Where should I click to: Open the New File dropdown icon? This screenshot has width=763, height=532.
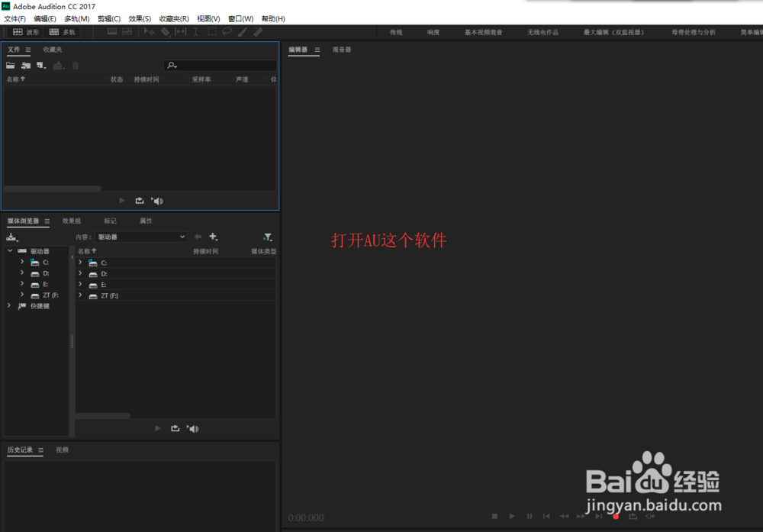click(41, 65)
